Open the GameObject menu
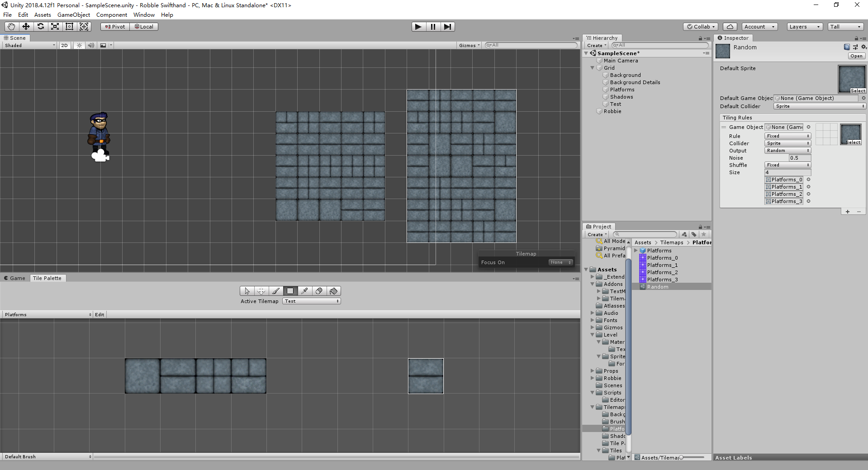The image size is (868, 470). point(74,15)
